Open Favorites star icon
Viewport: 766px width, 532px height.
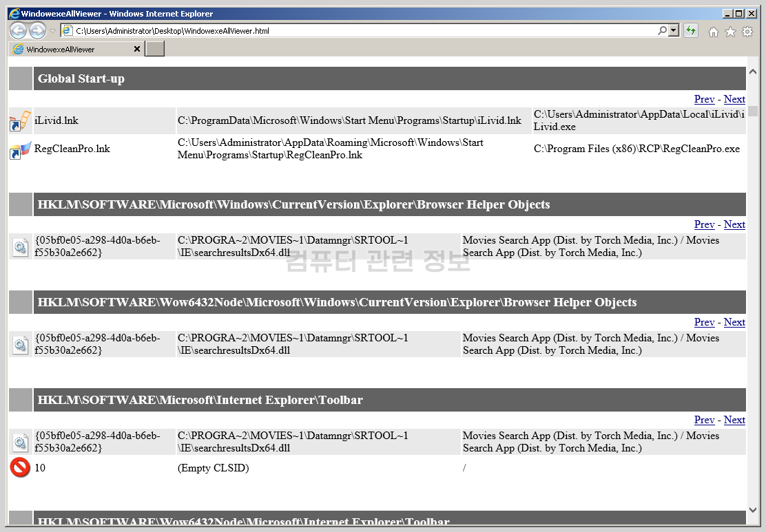pos(730,32)
